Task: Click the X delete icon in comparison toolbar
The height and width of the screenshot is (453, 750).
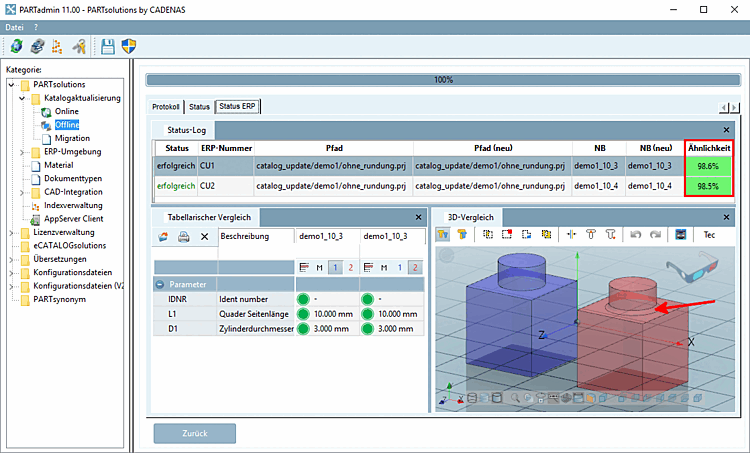Action: click(204, 237)
